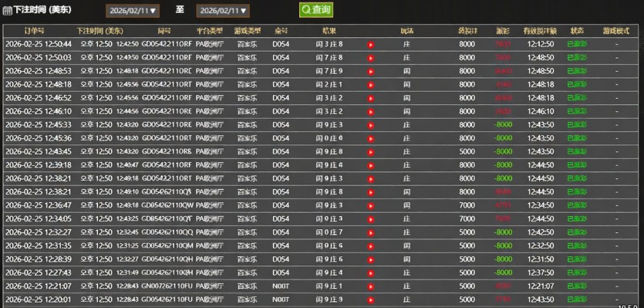The width and height of the screenshot is (644, 308).
Task: Play video for the 12:50:44 order row
Action: pyautogui.click(x=371, y=45)
